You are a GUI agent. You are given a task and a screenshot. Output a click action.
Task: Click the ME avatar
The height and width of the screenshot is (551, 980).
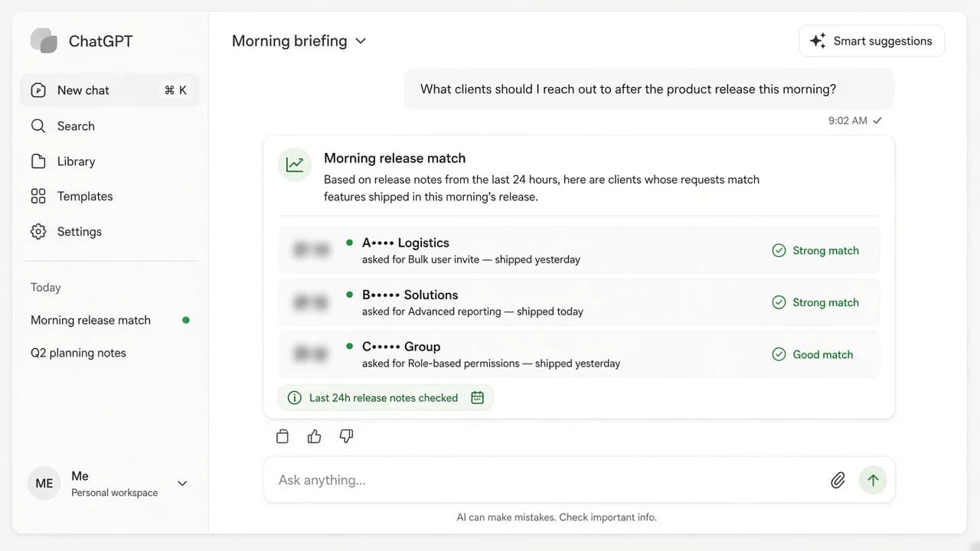[44, 484]
